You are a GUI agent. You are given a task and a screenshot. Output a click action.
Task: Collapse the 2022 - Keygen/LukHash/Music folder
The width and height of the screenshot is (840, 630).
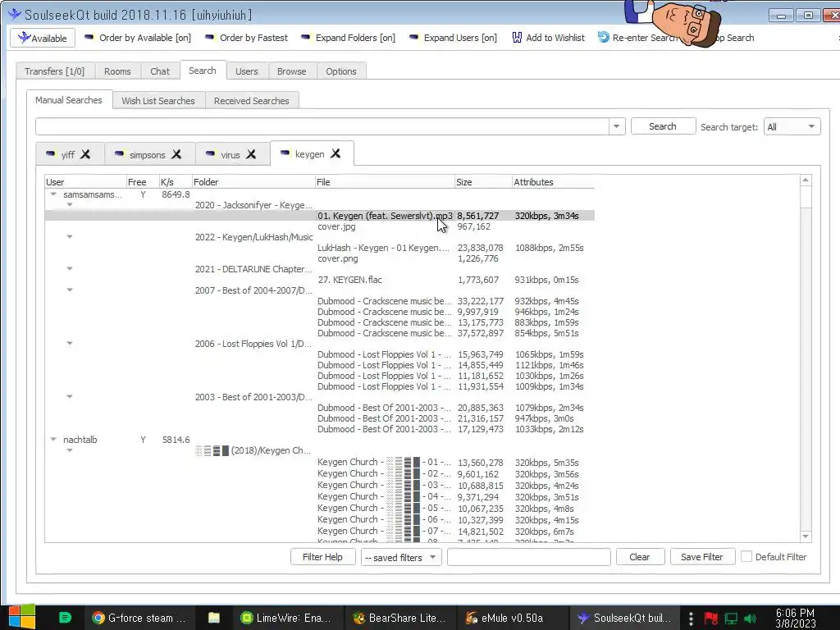tap(70, 236)
